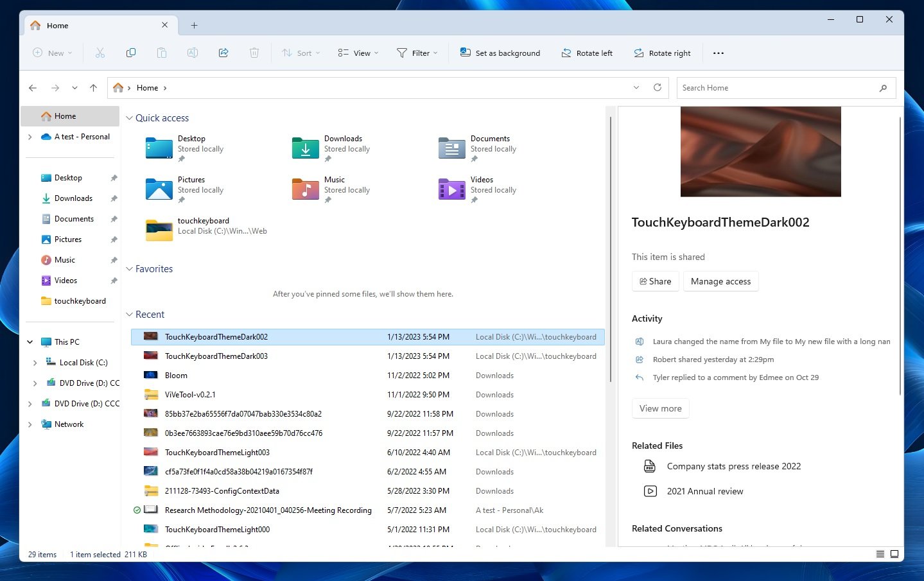The image size is (924, 581).
Task: Switch to details view using status bar icon
Action: click(x=879, y=554)
